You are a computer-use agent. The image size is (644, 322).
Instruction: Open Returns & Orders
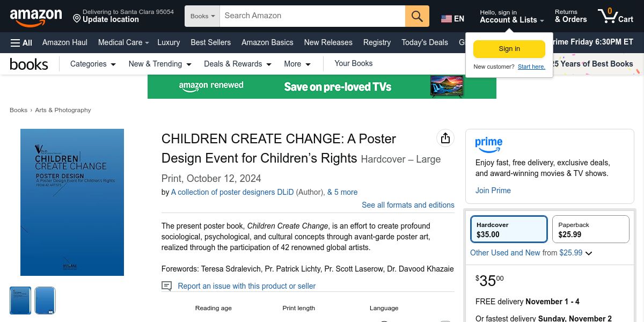pyautogui.click(x=570, y=16)
